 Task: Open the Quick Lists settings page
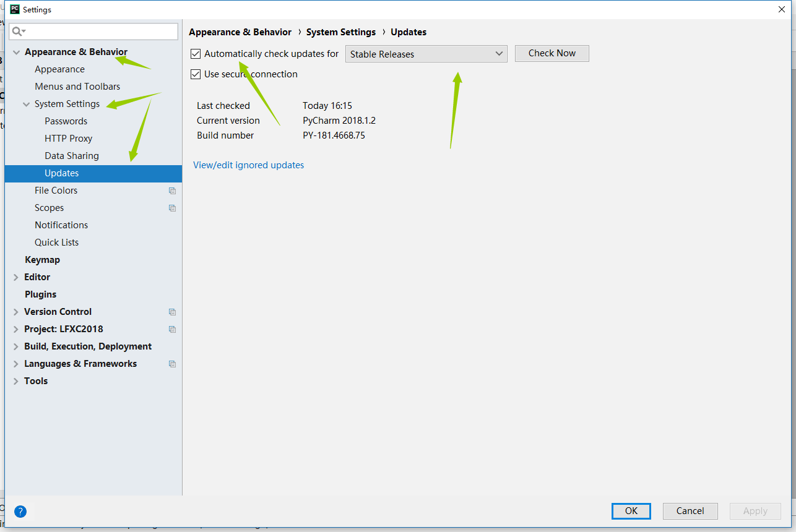click(x=56, y=242)
